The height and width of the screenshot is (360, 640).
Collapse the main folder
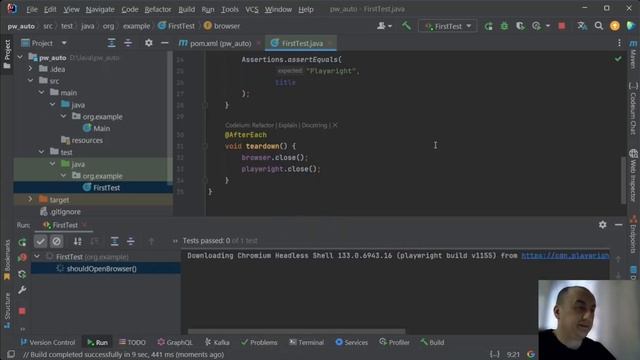point(42,93)
